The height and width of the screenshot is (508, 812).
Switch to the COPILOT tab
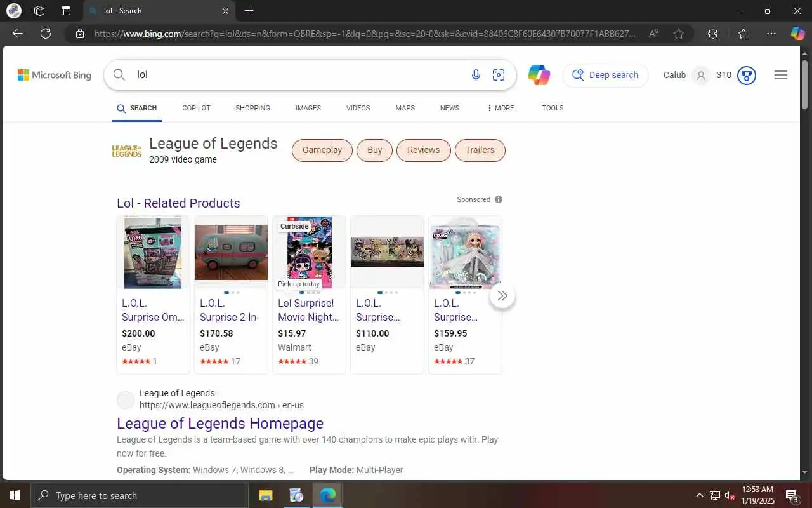(x=196, y=108)
